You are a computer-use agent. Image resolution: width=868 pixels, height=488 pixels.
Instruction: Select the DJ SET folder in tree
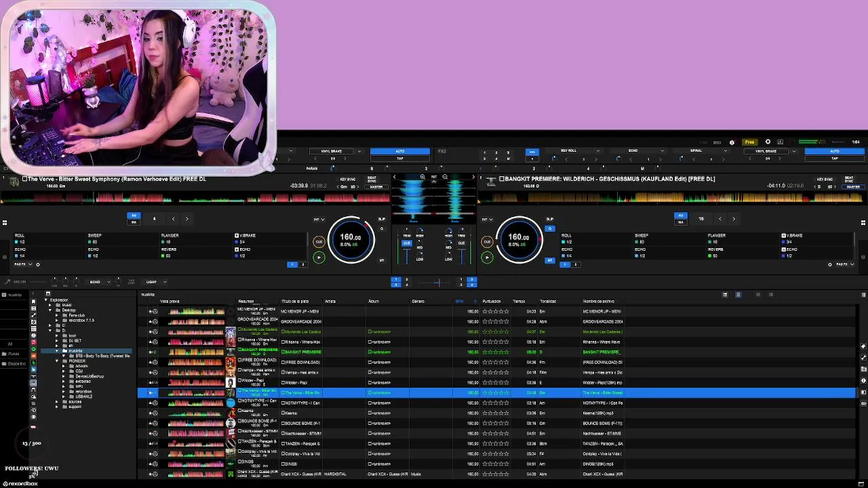75,340
